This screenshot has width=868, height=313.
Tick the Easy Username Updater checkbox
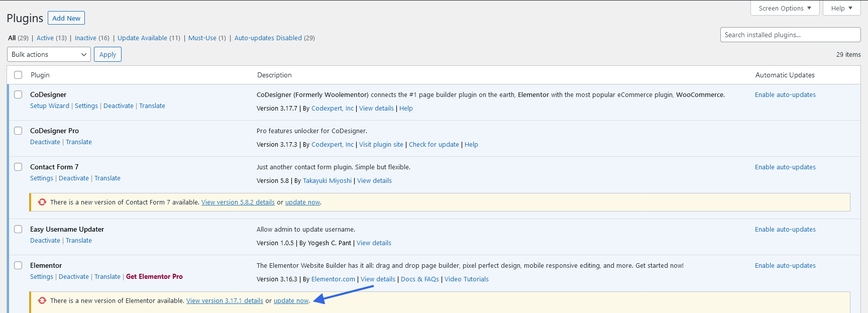[x=18, y=229]
